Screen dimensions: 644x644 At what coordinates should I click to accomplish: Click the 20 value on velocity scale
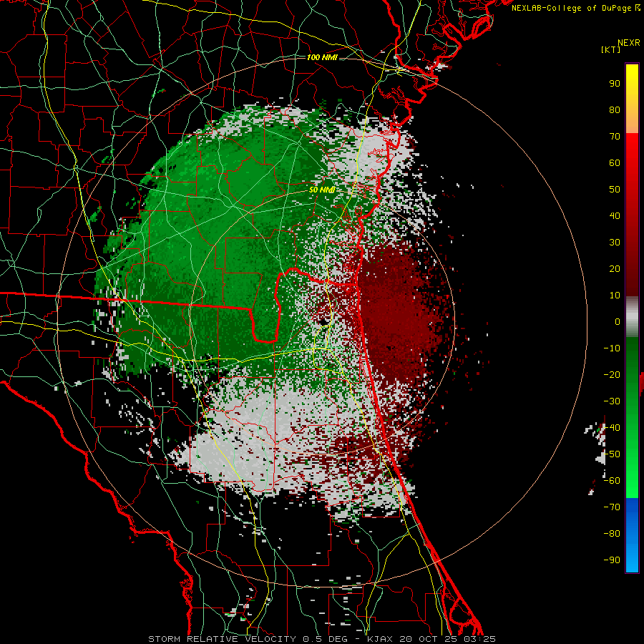615,268
